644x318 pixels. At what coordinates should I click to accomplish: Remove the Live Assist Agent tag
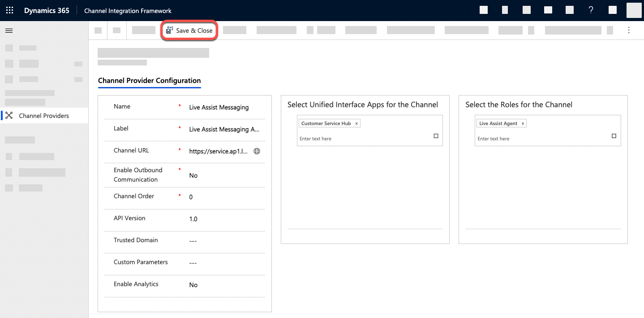pyautogui.click(x=523, y=123)
